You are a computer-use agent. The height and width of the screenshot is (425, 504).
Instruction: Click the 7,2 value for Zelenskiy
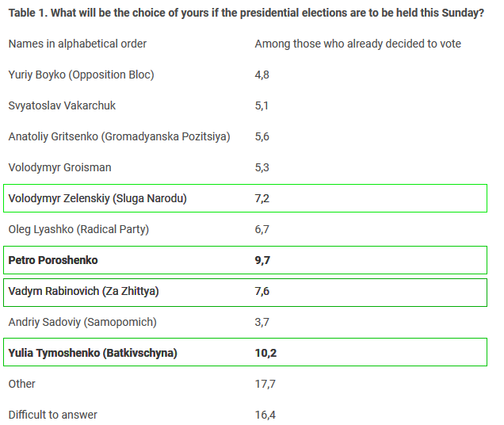tap(262, 198)
